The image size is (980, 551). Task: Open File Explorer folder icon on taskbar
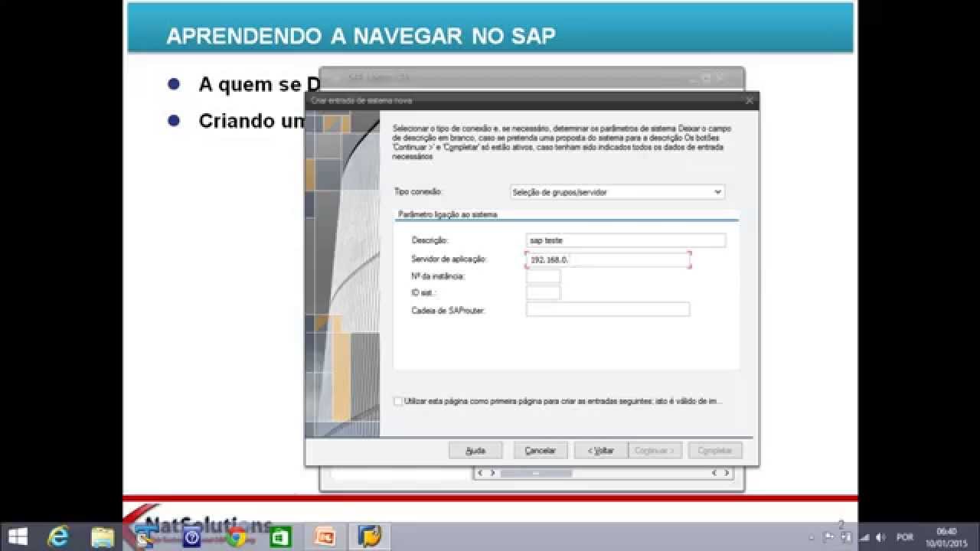pos(103,536)
